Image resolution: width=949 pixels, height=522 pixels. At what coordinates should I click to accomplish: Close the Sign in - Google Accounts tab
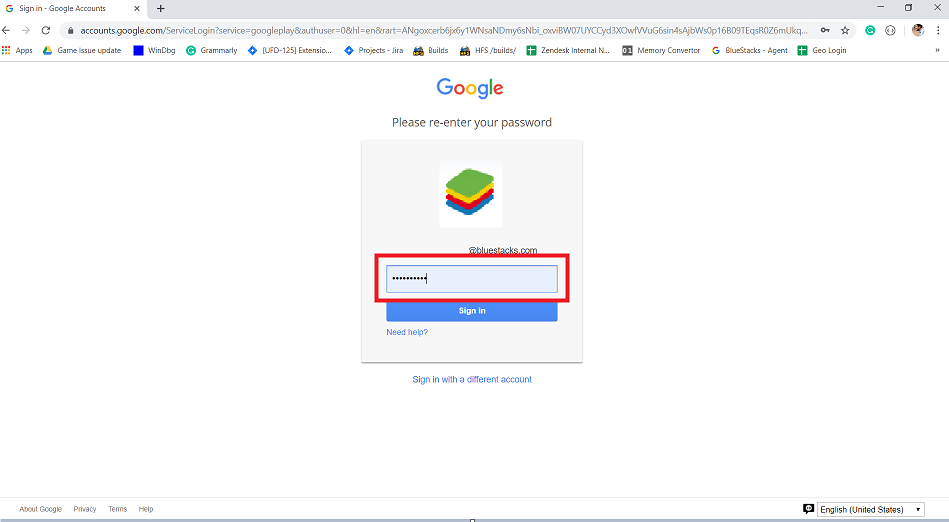point(137,8)
